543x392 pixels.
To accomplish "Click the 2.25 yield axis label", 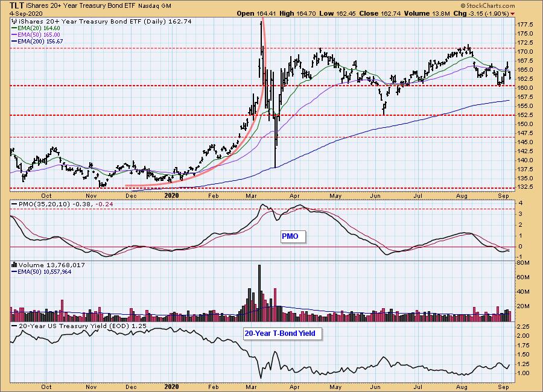I will (523, 326).
